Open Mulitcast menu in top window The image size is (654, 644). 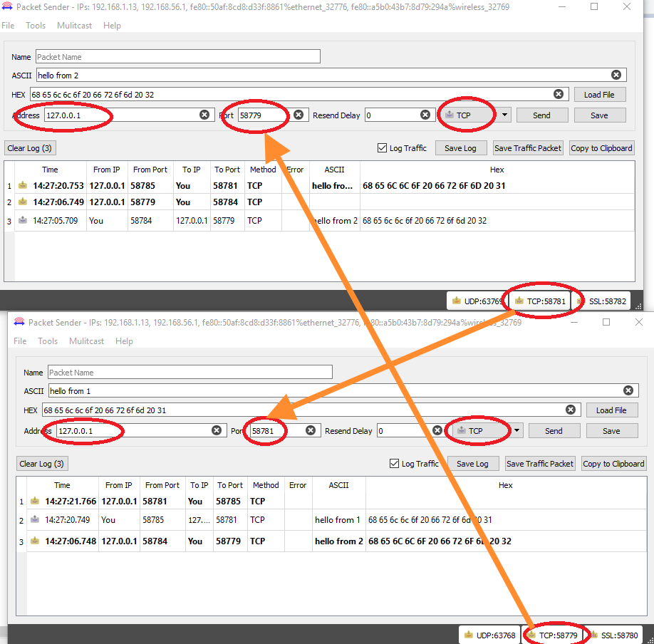(74, 26)
